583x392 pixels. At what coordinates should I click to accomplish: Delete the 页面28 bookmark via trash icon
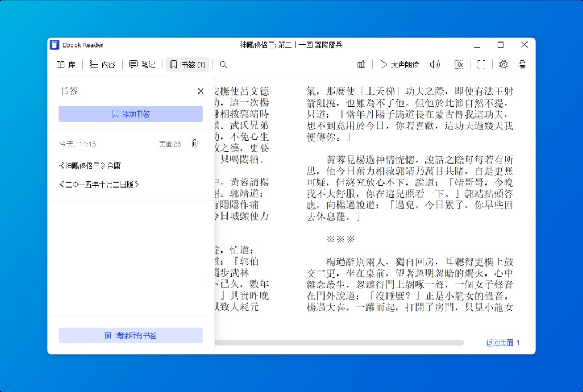click(x=195, y=143)
